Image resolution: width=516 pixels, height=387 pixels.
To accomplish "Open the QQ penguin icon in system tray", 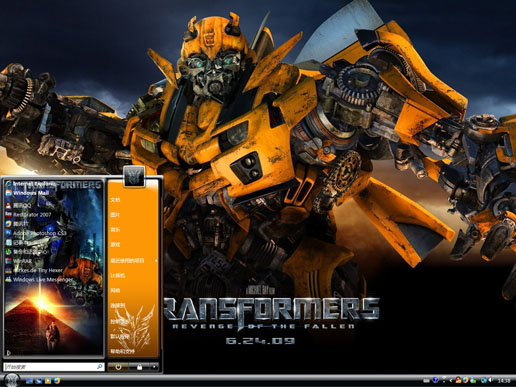I will [458, 380].
